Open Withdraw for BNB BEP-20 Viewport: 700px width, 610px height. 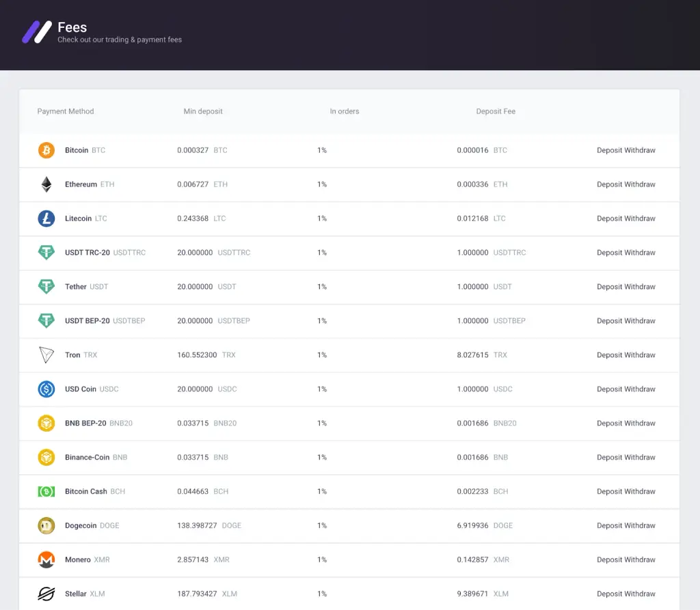pos(640,423)
